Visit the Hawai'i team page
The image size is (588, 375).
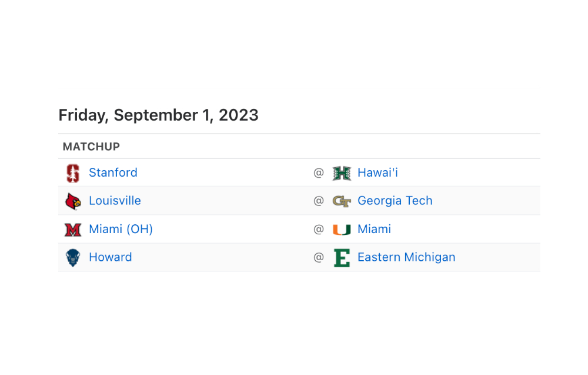click(x=377, y=172)
